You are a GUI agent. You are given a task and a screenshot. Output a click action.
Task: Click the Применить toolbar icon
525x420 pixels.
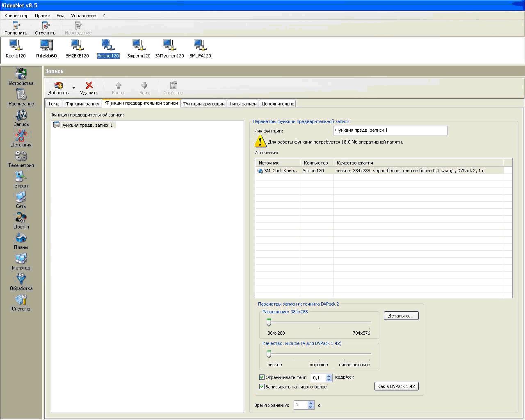tap(16, 25)
